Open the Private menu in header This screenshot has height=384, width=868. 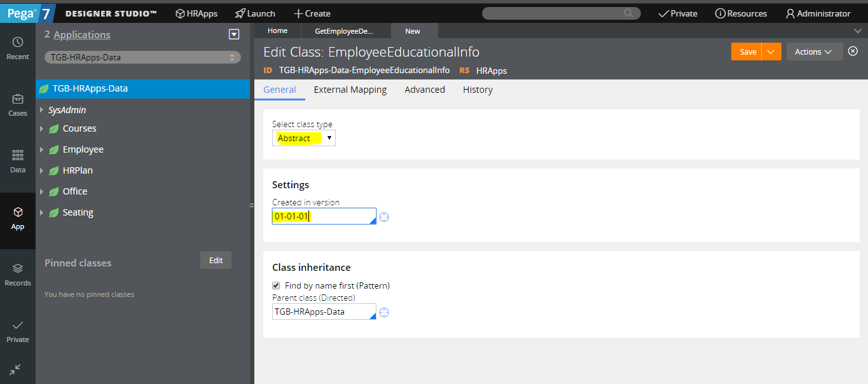(678, 13)
